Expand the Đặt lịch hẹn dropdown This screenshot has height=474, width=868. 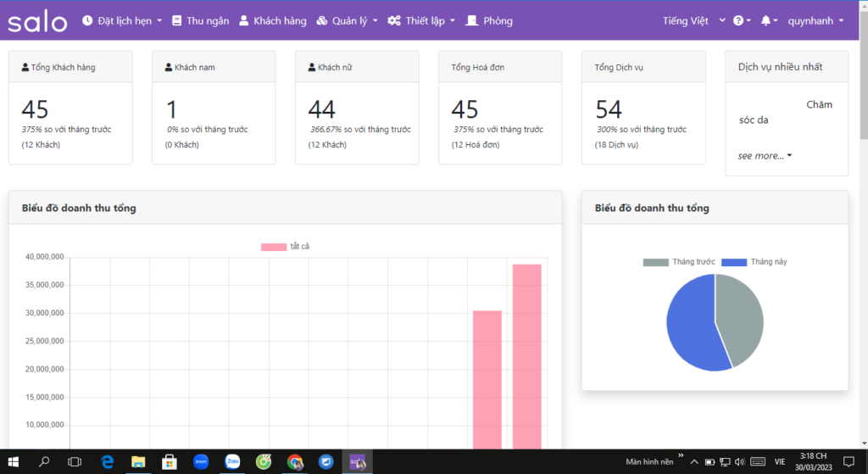coord(123,21)
